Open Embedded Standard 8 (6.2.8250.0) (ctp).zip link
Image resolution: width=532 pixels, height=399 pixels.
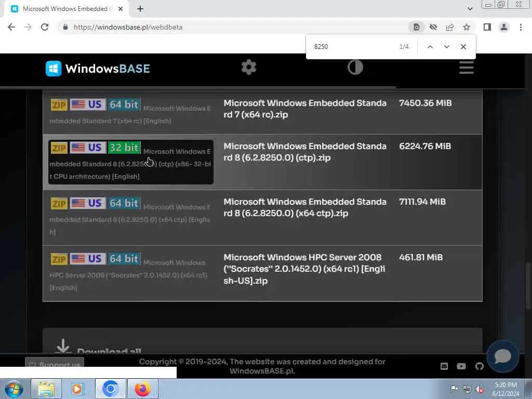tap(304, 152)
